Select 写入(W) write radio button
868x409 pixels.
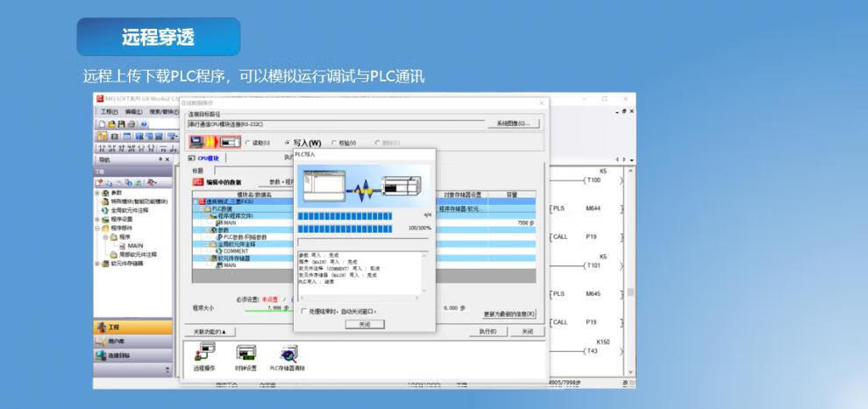tap(288, 143)
